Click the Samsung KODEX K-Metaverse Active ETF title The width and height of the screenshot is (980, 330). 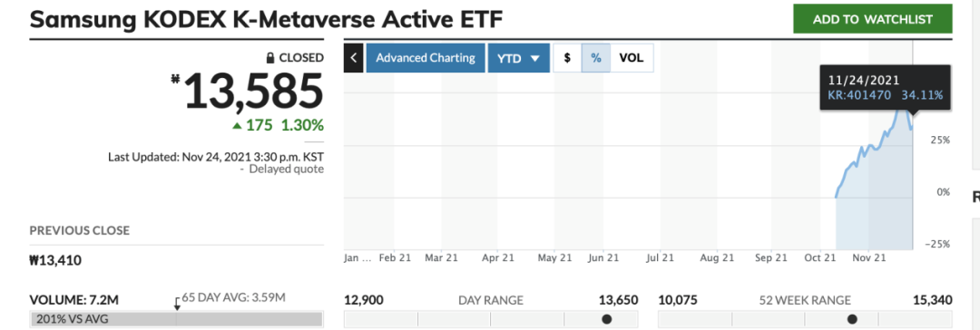pos(266,19)
